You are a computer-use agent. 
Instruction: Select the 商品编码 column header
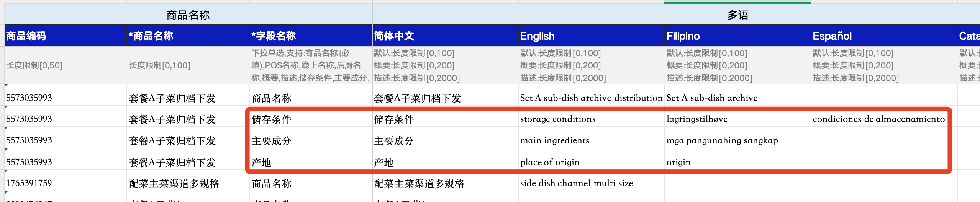point(65,36)
